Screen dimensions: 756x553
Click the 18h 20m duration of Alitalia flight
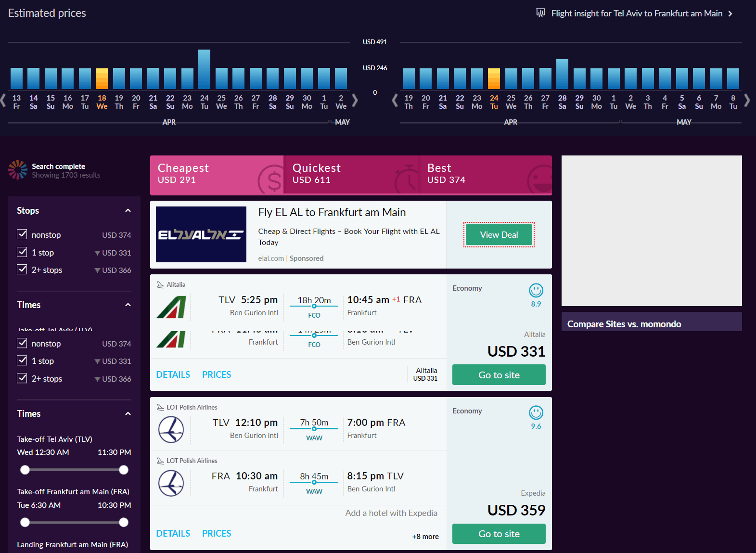click(314, 300)
